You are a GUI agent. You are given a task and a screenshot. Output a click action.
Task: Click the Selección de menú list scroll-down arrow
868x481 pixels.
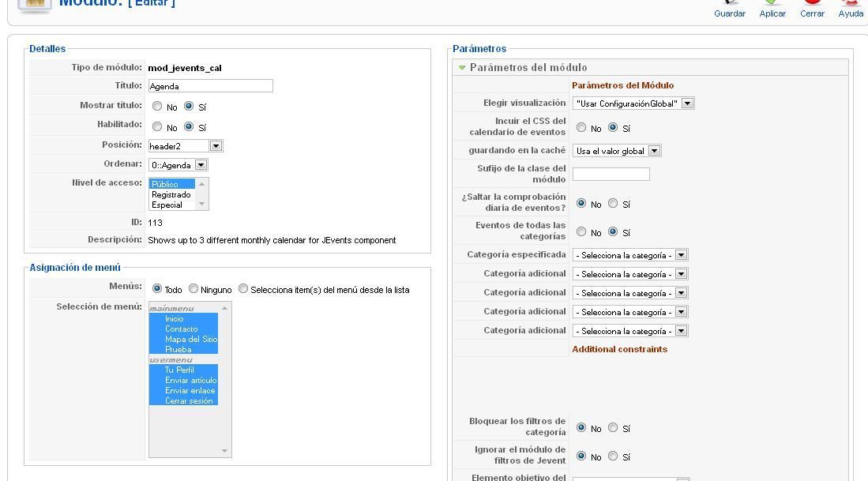click(x=225, y=450)
